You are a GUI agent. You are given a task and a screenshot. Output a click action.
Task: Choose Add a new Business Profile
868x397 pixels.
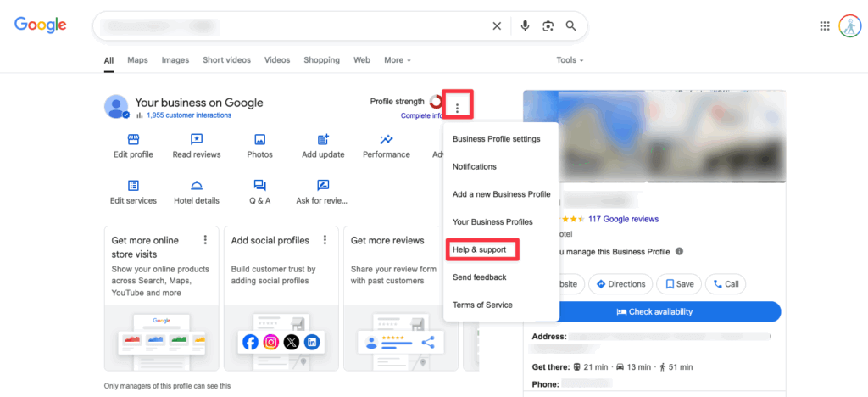point(502,194)
